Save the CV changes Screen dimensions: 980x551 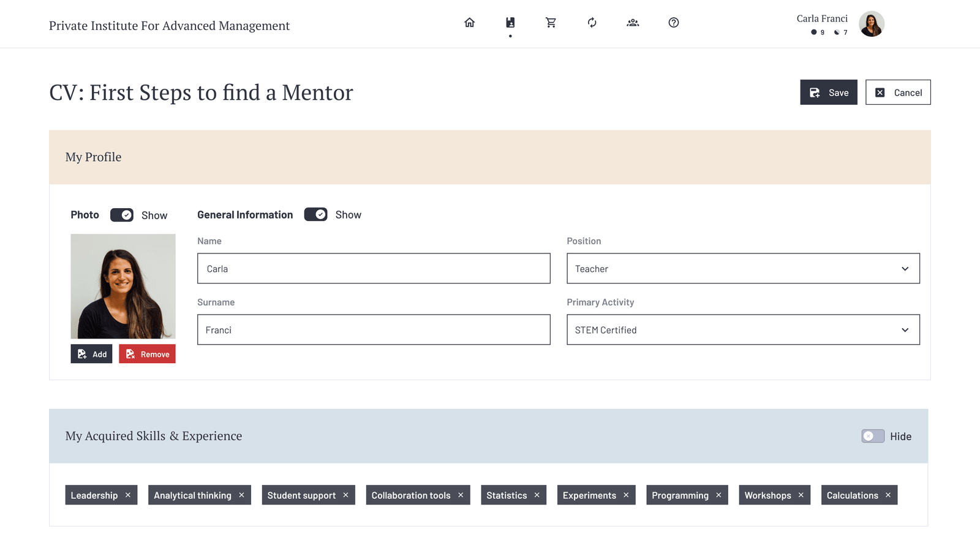(828, 92)
